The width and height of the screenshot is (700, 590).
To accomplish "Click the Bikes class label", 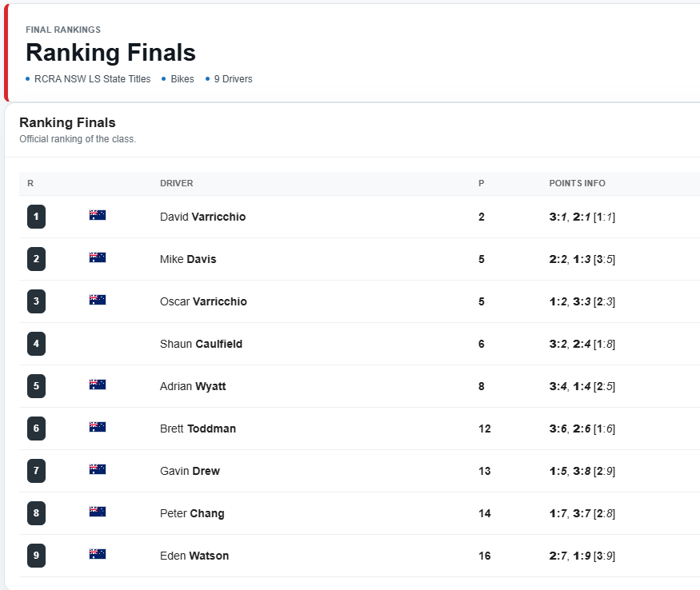I will (182, 79).
